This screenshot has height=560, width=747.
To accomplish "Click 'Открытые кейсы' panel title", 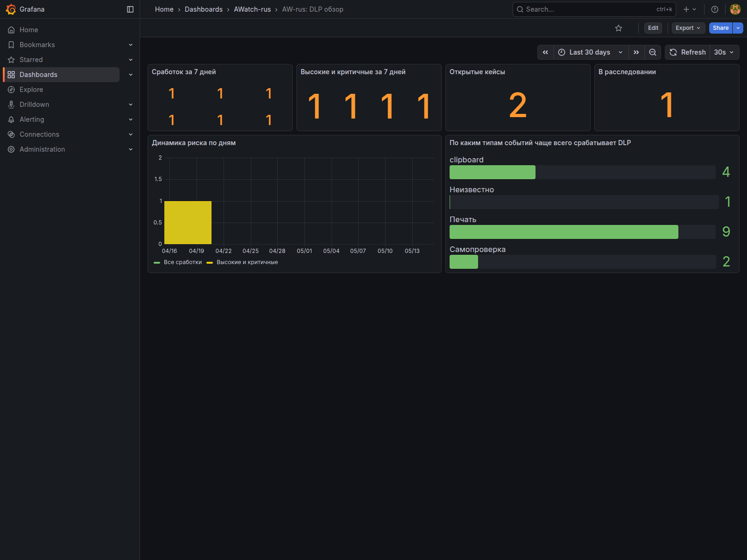I will (477, 72).
